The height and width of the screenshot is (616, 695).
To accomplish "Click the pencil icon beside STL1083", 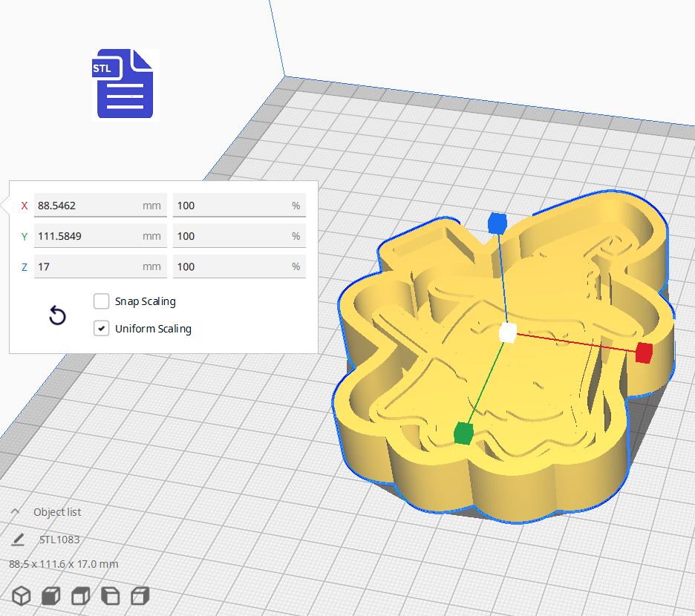I will [x=18, y=540].
